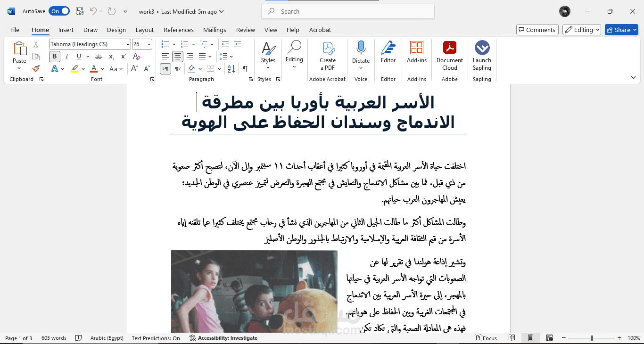Switch to Read Mode view

512,338
